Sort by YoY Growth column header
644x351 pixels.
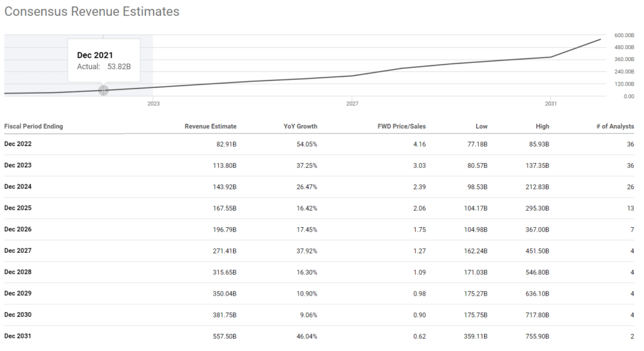(x=300, y=126)
